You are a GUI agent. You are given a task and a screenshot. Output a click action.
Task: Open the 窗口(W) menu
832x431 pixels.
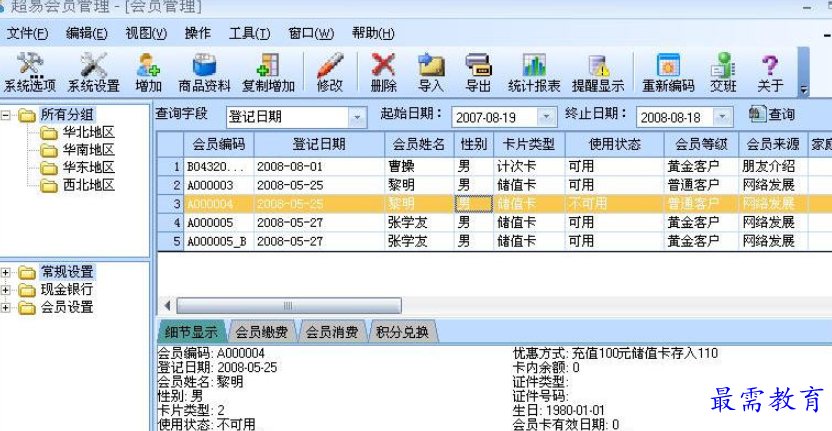[311, 33]
